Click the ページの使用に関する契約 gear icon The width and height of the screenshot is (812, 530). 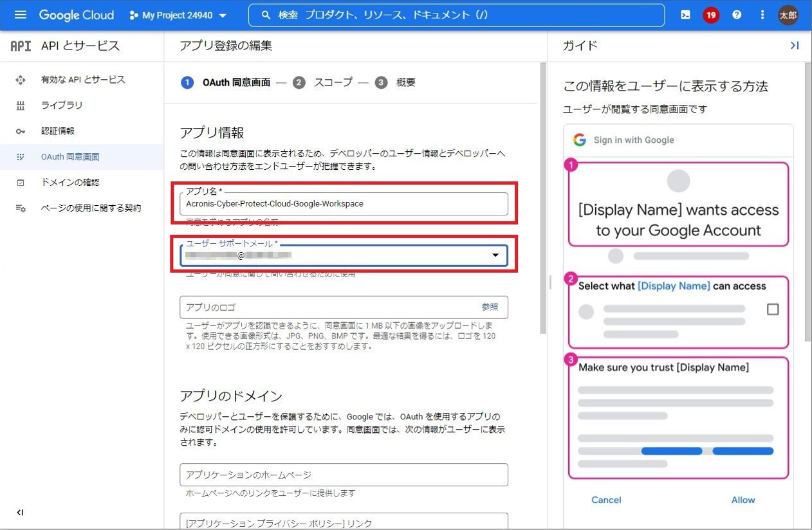(x=21, y=208)
